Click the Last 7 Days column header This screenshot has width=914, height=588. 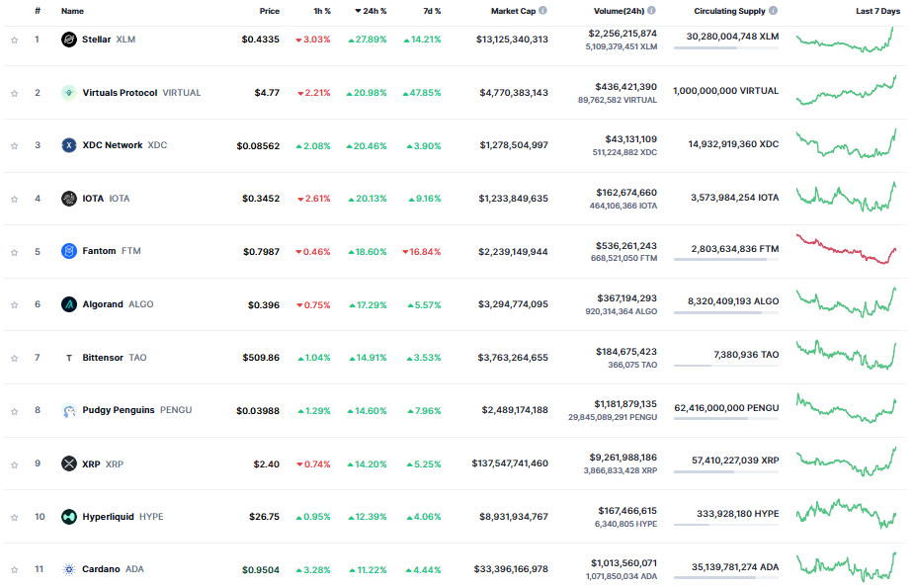pyautogui.click(x=877, y=11)
